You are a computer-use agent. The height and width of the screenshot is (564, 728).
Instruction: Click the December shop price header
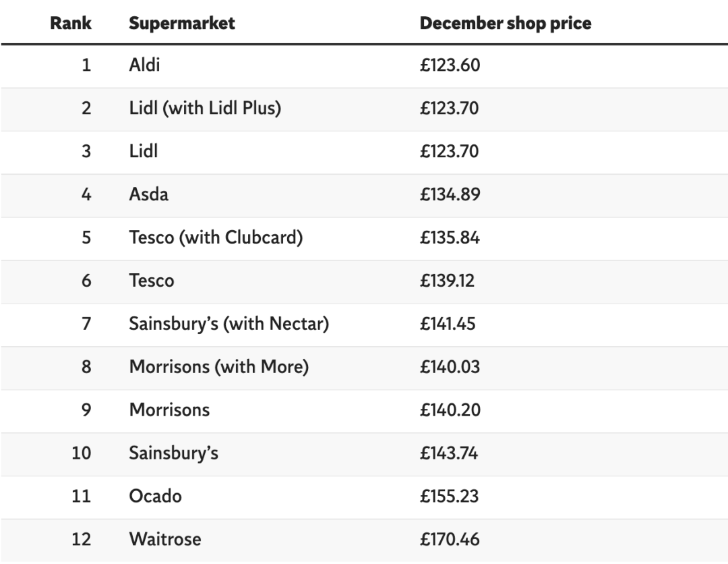(x=505, y=23)
